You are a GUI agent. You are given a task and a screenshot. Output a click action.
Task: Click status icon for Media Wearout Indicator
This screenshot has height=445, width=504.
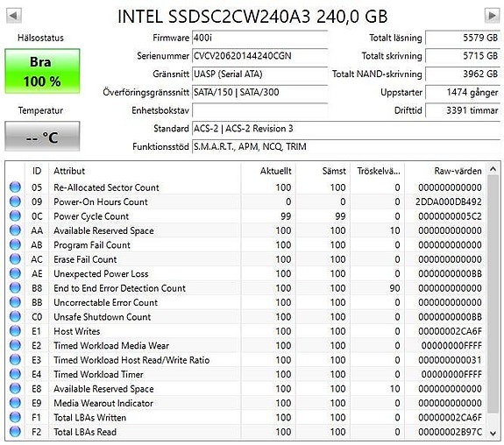pyautogui.click(x=15, y=403)
